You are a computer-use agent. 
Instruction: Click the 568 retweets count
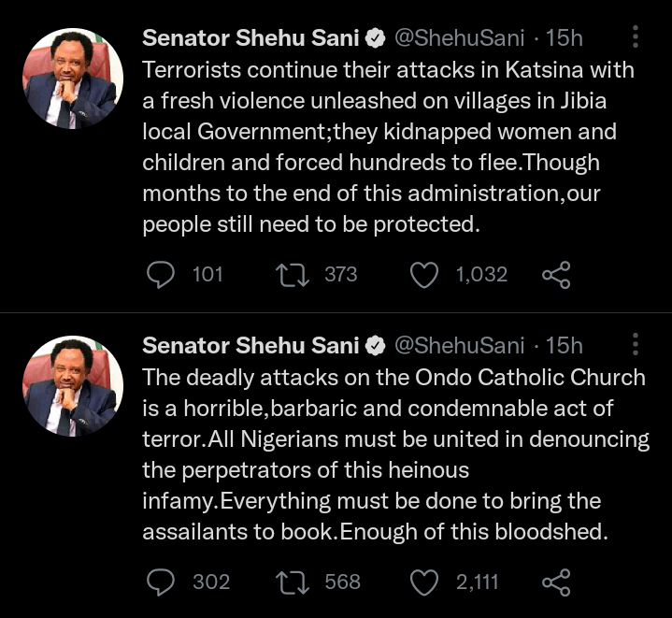click(342, 582)
